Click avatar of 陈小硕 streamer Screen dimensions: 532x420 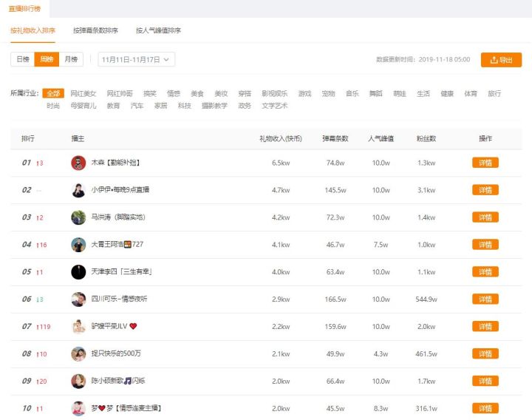[78, 382]
